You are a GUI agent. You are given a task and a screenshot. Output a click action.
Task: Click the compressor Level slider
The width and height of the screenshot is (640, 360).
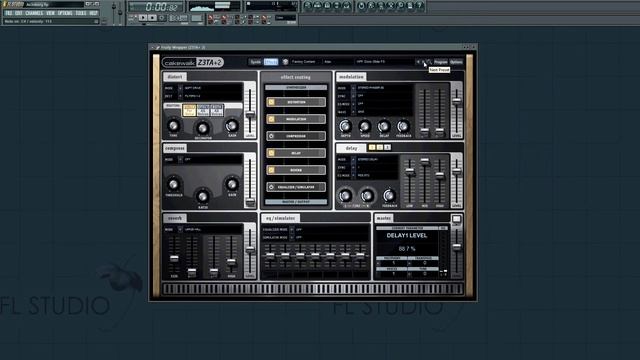(x=250, y=202)
